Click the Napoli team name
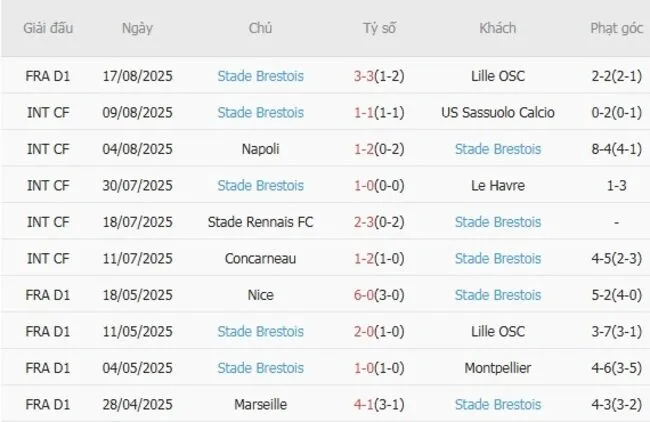This screenshot has width=650, height=422. [x=260, y=149]
